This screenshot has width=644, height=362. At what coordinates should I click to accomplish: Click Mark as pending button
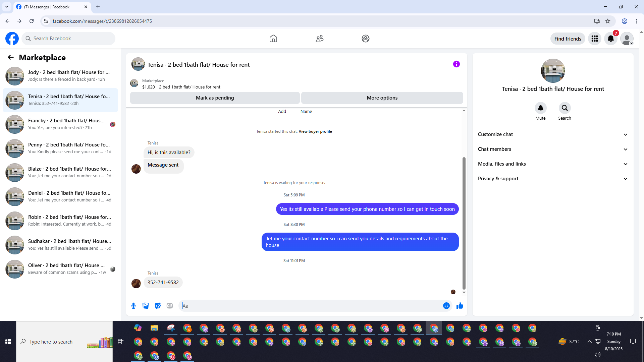(215, 98)
